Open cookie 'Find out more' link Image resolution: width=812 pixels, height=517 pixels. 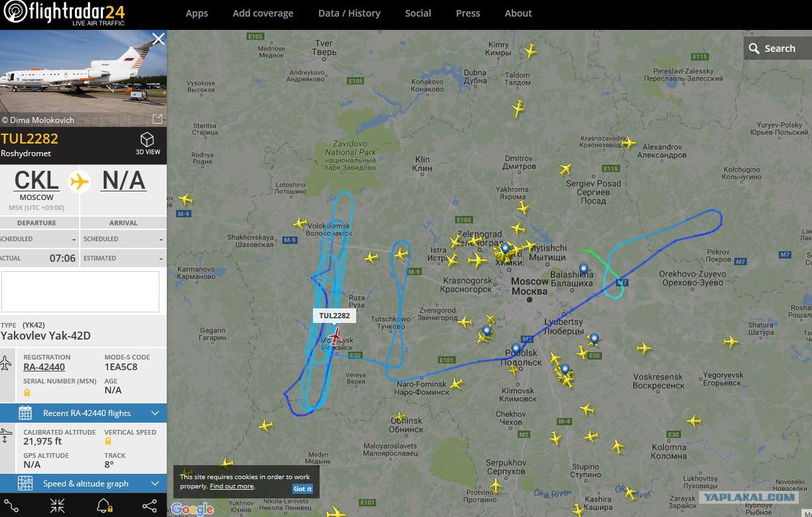point(232,486)
